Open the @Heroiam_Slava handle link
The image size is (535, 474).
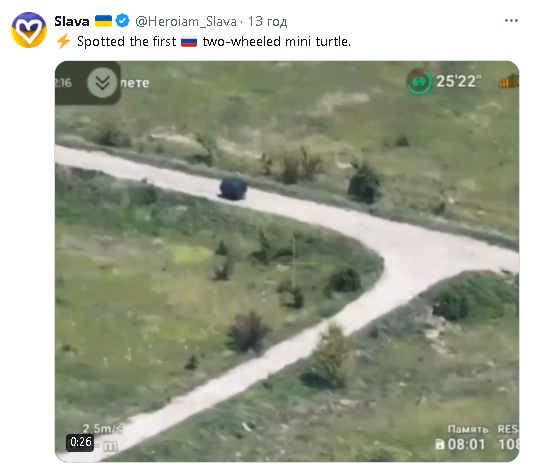pyautogui.click(x=186, y=21)
